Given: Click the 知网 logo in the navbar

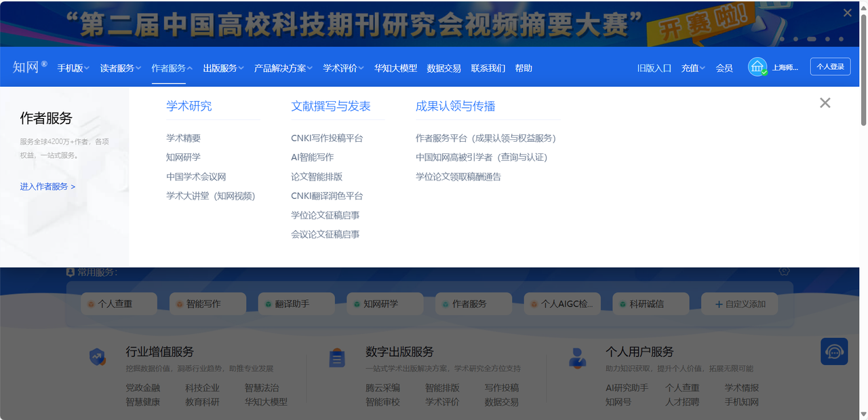Looking at the screenshot, I should point(30,67).
